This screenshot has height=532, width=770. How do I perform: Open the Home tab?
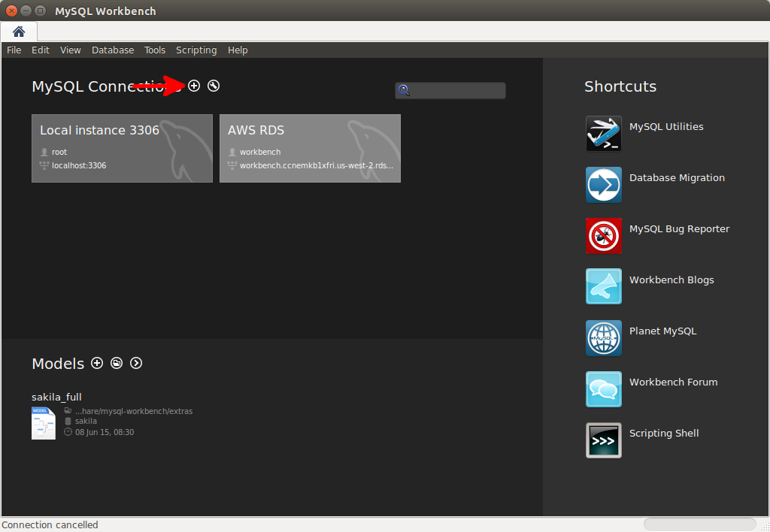pyautogui.click(x=19, y=32)
